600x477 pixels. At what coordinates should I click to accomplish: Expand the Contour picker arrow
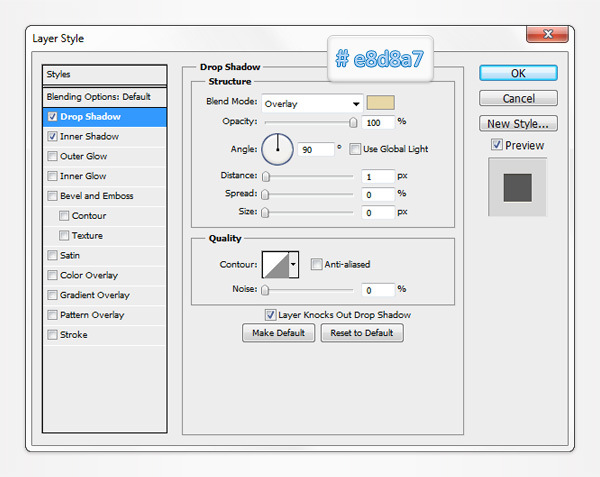click(x=293, y=265)
